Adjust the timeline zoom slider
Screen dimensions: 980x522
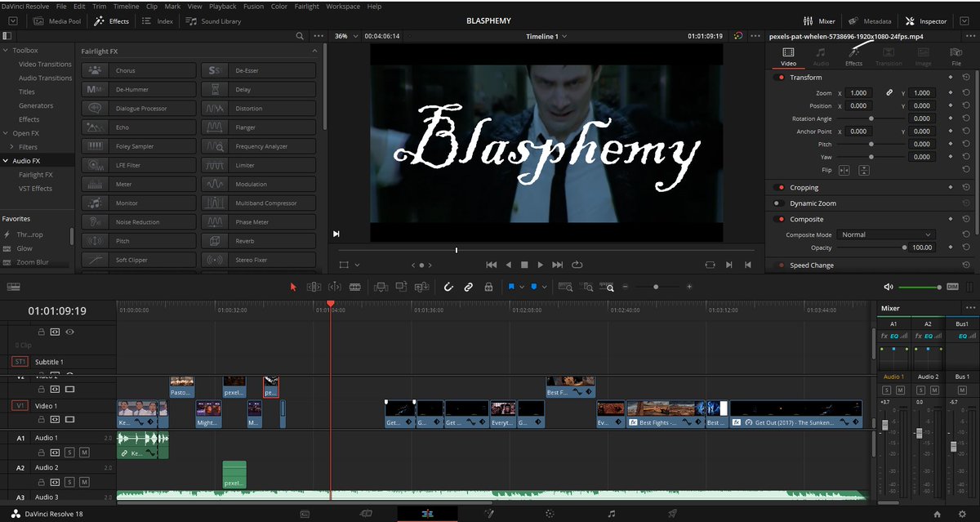[x=656, y=287]
